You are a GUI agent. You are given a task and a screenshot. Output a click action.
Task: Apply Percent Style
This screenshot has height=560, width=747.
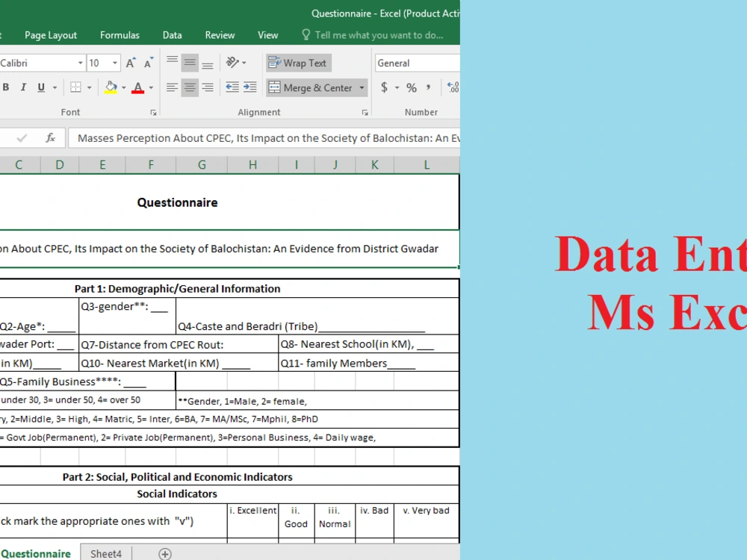pyautogui.click(x=412, y=87)
